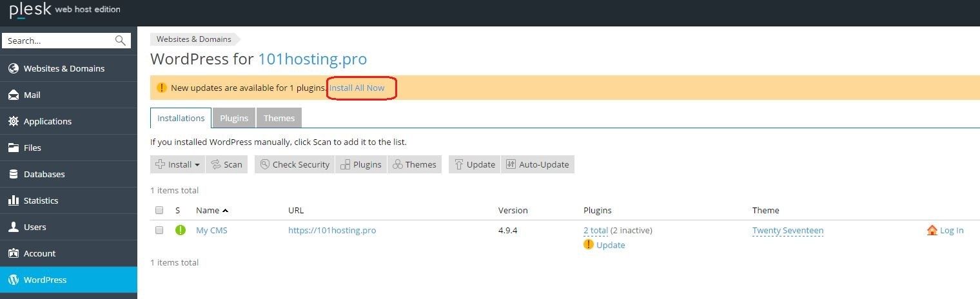980x299 pixels.
Task: Sort by the Version column header
Action: pyautogui.click(x=513, y=210)
